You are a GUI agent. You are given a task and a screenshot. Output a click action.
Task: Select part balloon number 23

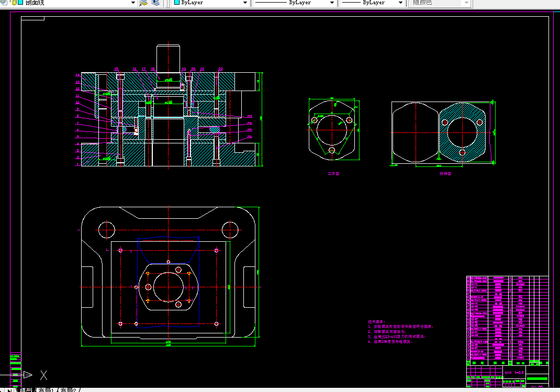250,116
